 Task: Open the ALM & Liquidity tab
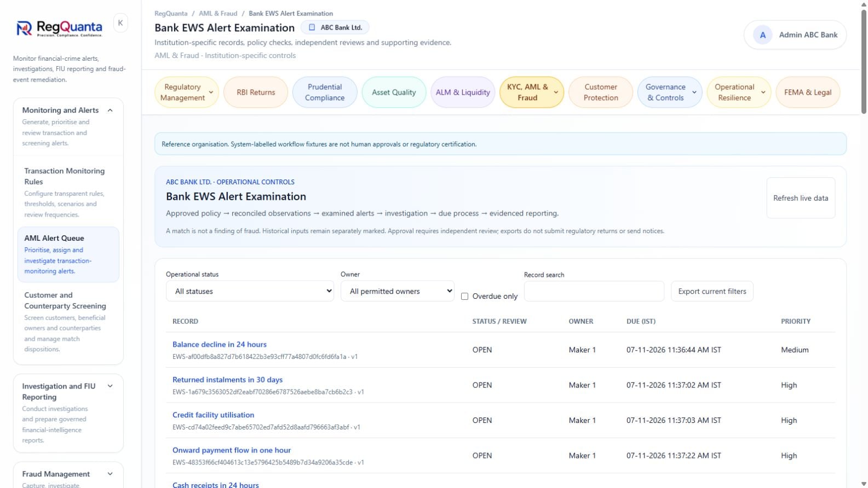pyautogui.click(x=463, y=92)
